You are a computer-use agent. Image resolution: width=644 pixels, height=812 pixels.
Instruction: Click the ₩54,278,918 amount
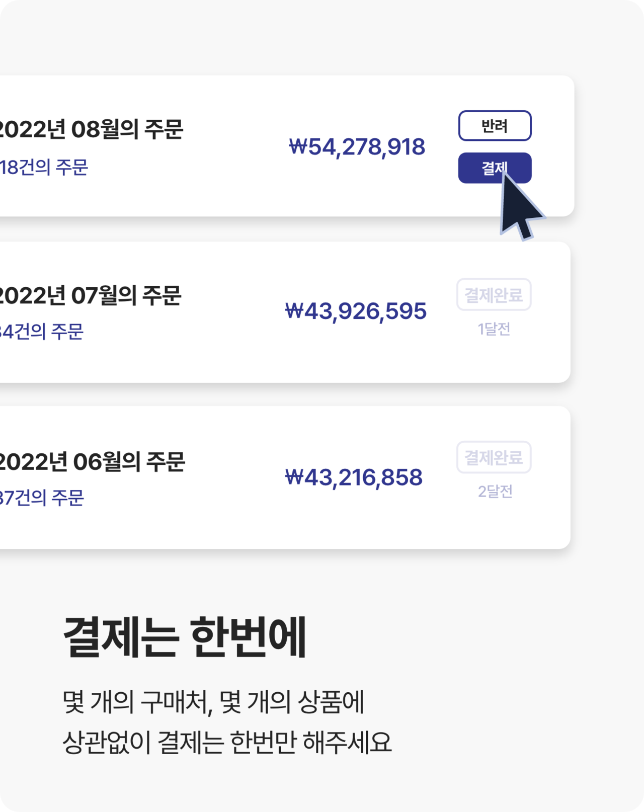point(357,147)
